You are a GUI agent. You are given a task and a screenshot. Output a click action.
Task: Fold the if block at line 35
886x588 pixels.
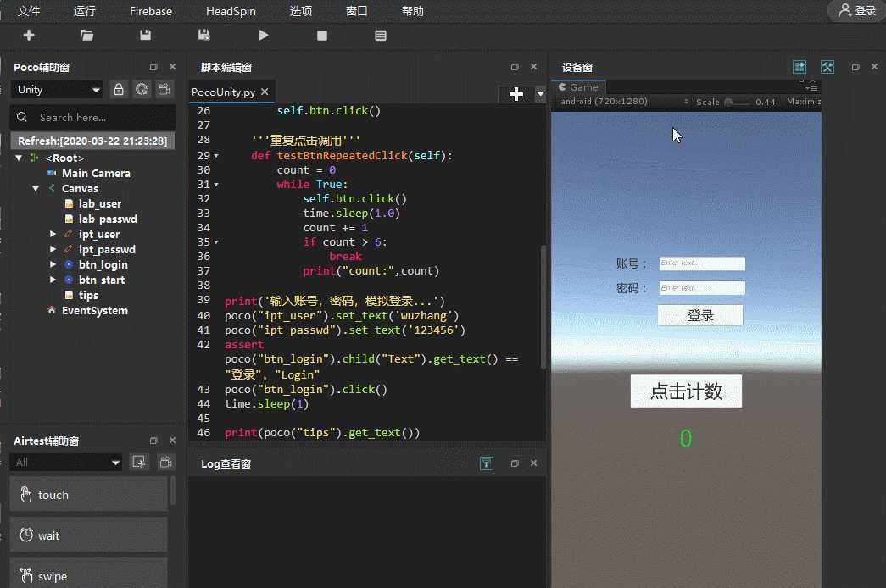(216, 242)
